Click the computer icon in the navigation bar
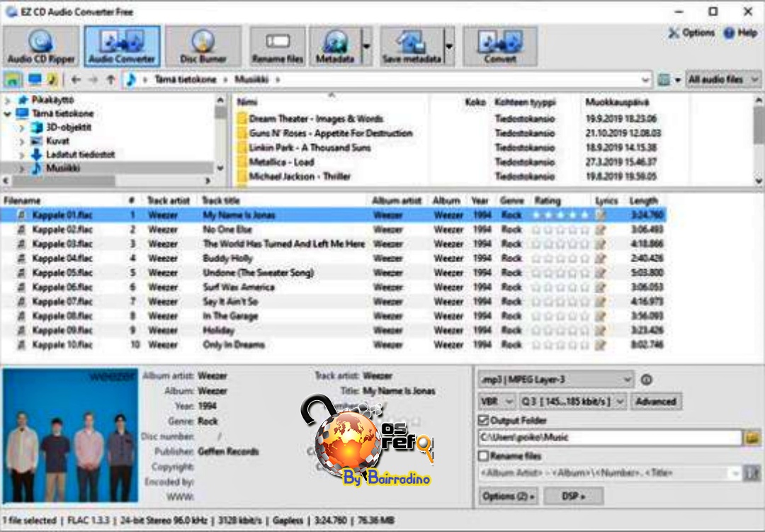The width and height of the screenshot is (765, 532). click(35, 79)
